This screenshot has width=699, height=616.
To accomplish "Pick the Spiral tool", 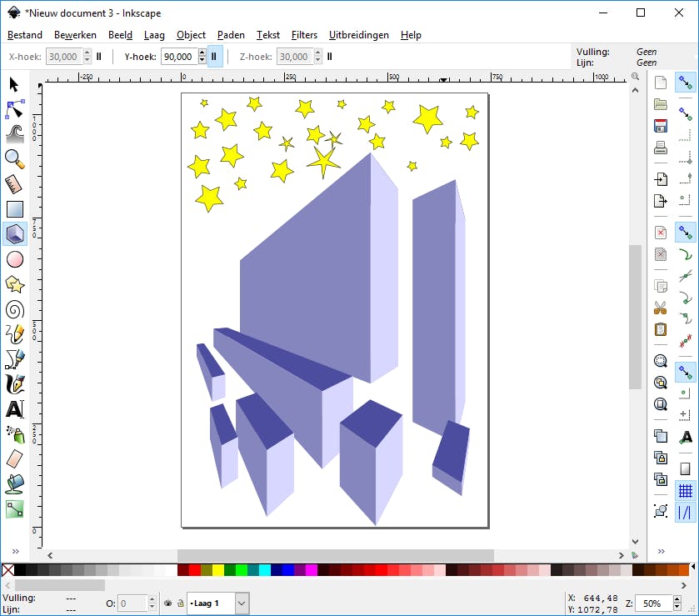I will pyautogui.click(x=15, y=310).
